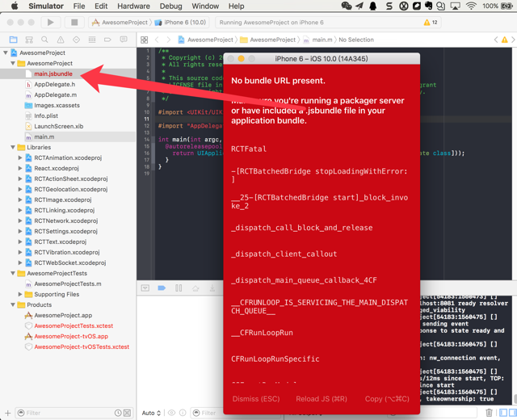Open the Auto variables scope dropdown

tap(151, 413)
